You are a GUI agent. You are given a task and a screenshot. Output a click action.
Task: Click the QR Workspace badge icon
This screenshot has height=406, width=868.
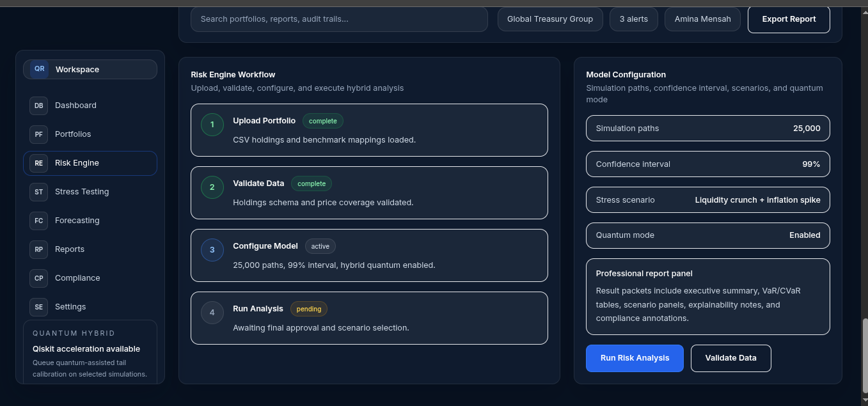coord(40,69)
